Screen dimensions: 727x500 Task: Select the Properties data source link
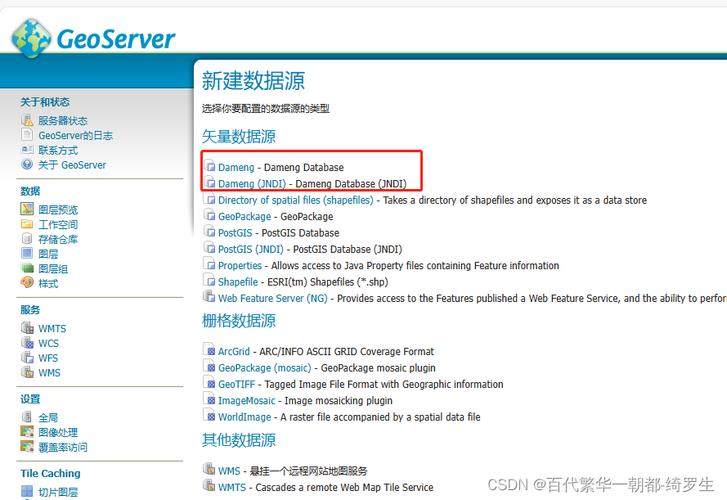(240, 265)
